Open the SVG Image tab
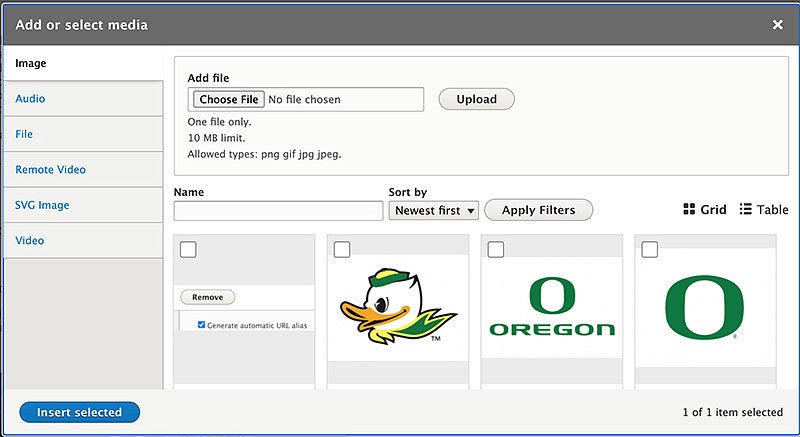800x437 pixels. [83, 205]
